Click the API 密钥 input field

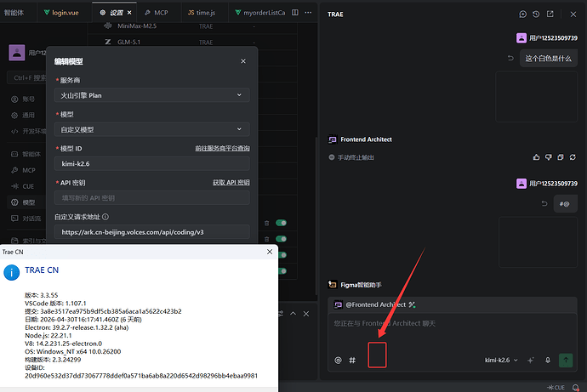click(152, 198)
